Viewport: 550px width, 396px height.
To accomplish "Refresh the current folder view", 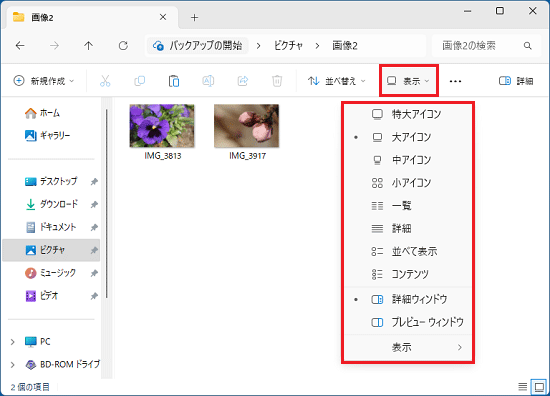I will [x=123, y=46].
